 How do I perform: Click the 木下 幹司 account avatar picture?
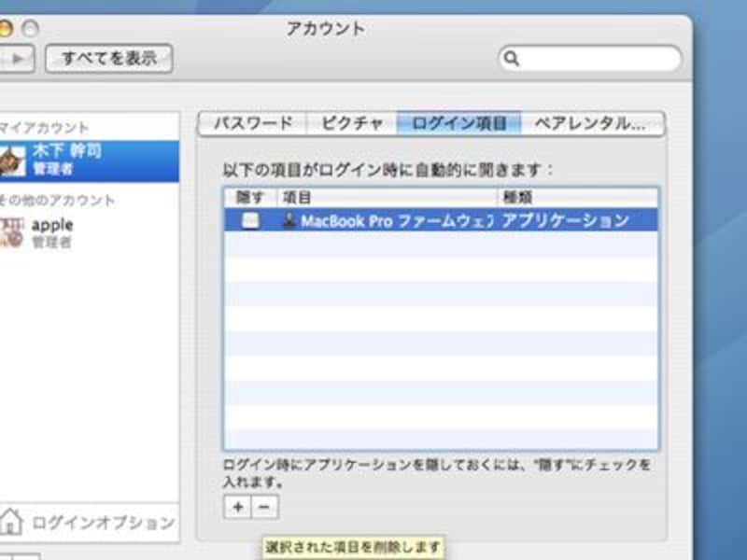tap(12, 161)
